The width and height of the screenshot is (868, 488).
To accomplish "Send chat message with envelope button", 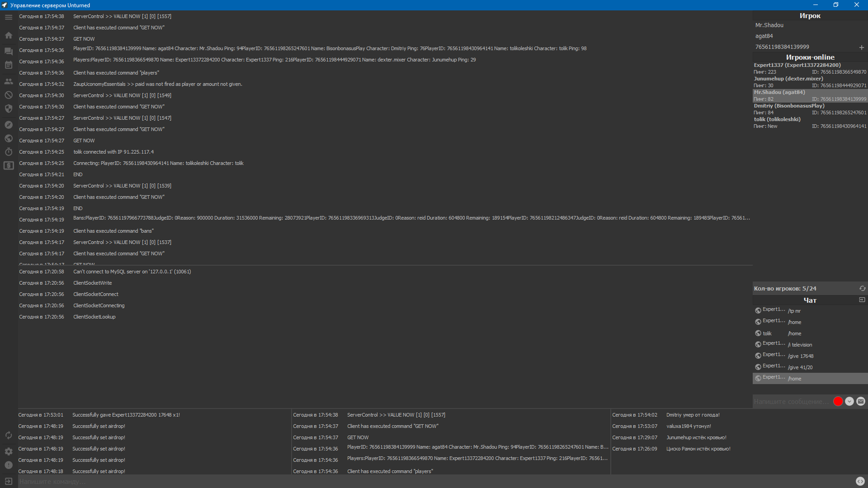I will point(861,402).
